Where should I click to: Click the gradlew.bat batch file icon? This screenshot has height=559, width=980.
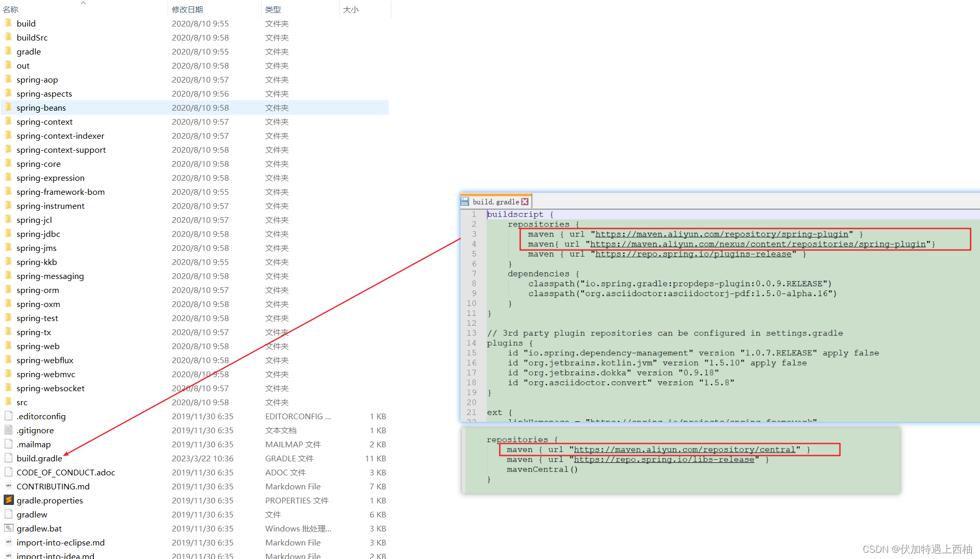click(8, 528)
